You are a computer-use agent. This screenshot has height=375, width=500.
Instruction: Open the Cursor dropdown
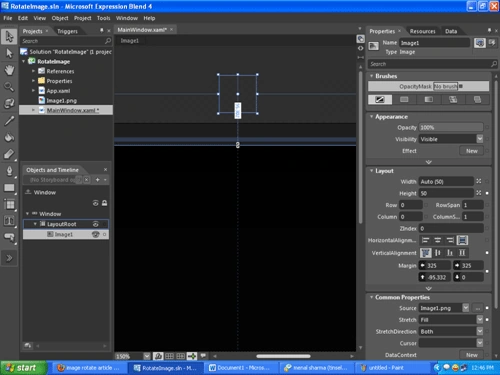point(480,343)
